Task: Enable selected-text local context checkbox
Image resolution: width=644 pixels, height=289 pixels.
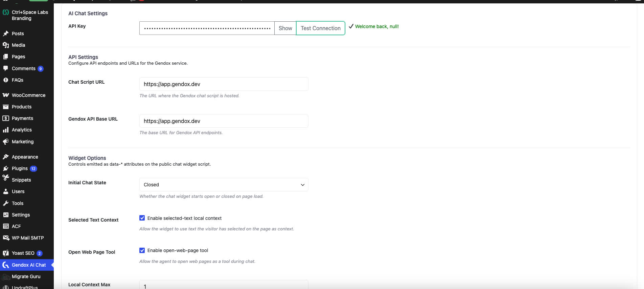Action: pyautogui.click(x=142, y=218)
